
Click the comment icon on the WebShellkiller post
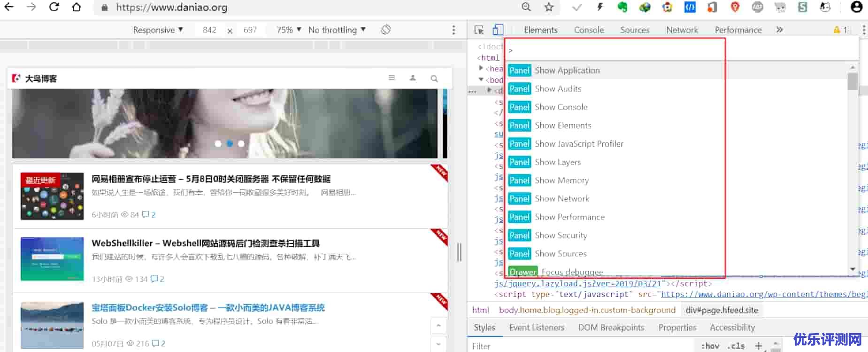[x=154, y=279]
